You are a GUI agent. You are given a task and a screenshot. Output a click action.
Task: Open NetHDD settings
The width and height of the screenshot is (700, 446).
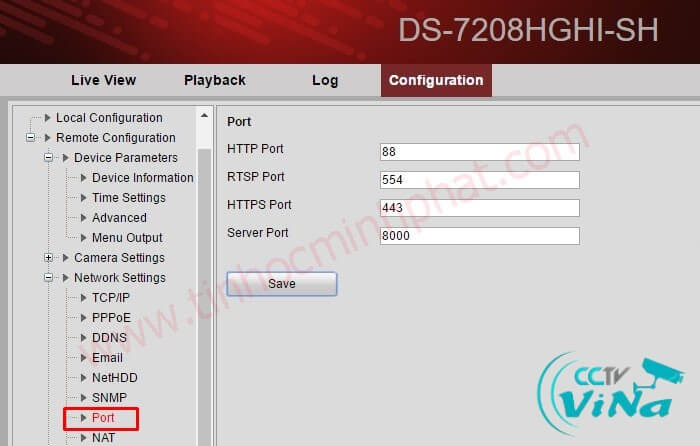tap(115, 378)
